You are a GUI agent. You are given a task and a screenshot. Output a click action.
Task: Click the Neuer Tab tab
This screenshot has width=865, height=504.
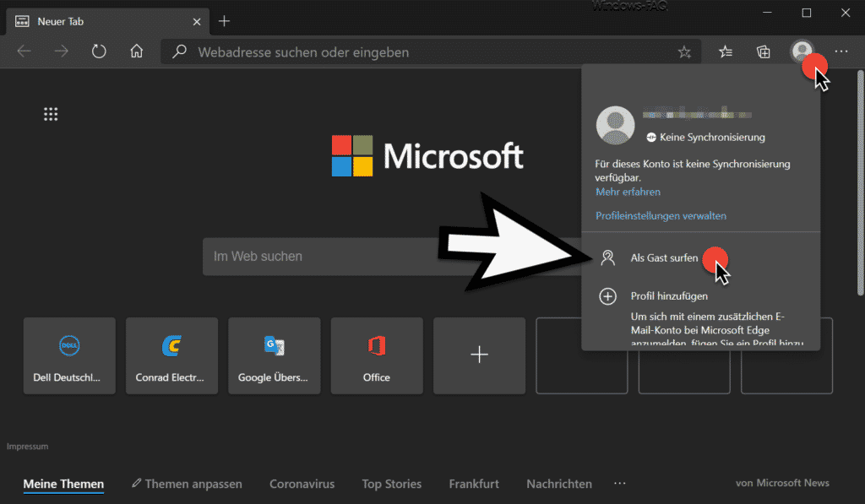(107, 21)
